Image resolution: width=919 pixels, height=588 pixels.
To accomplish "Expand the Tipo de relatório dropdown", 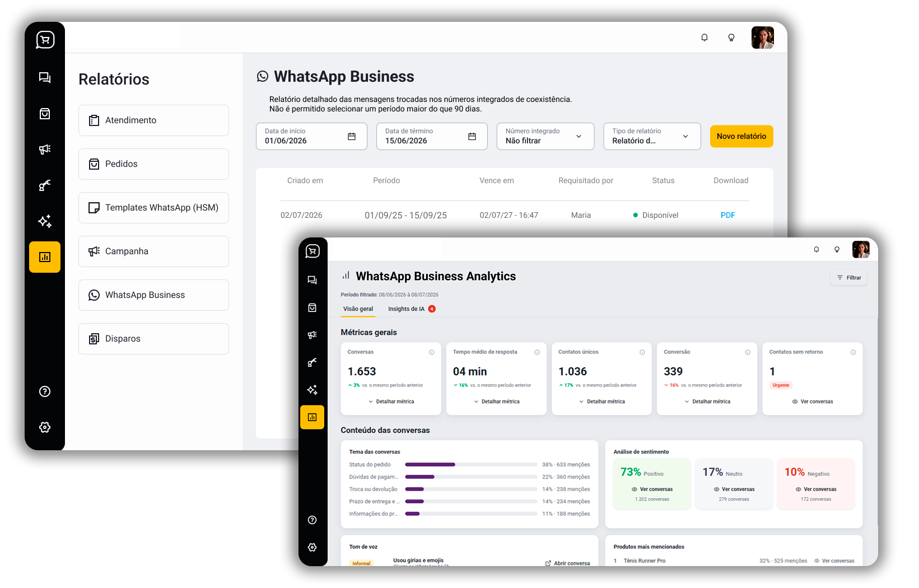I will pos(652,136).
